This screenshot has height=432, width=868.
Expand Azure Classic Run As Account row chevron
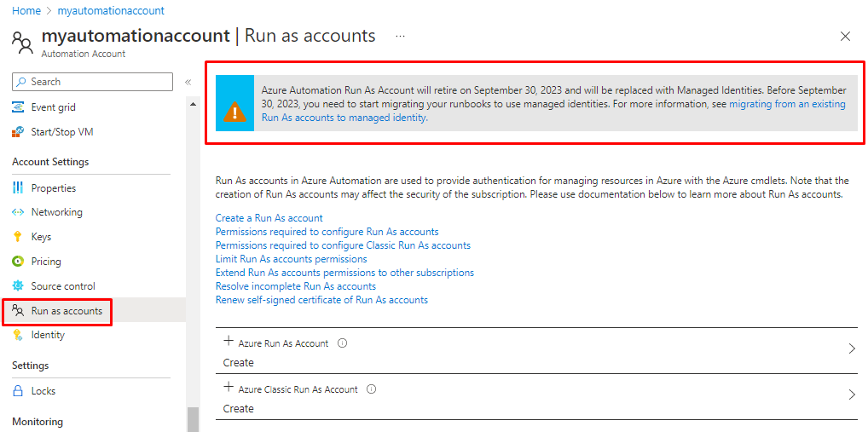(x=851, y=395)
